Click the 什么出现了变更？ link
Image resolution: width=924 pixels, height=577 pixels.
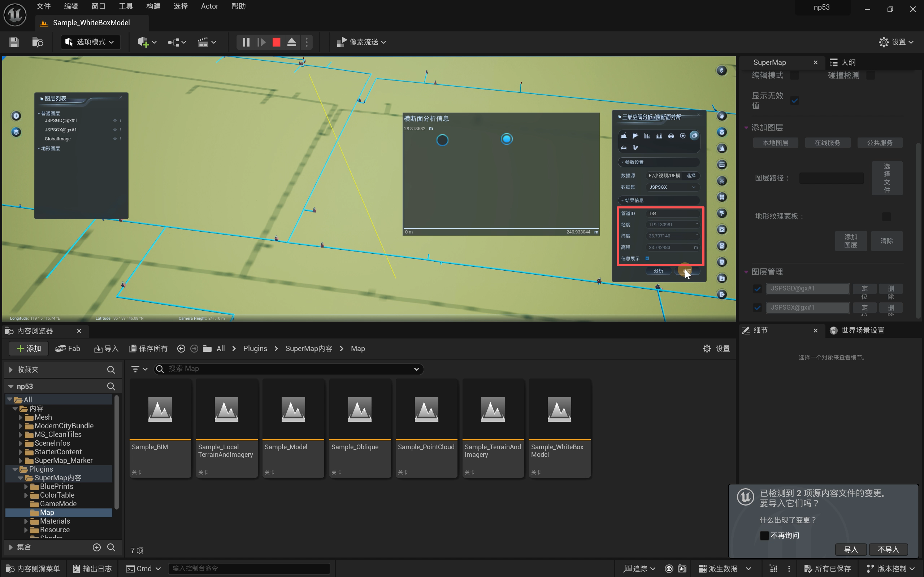[788, 520]
